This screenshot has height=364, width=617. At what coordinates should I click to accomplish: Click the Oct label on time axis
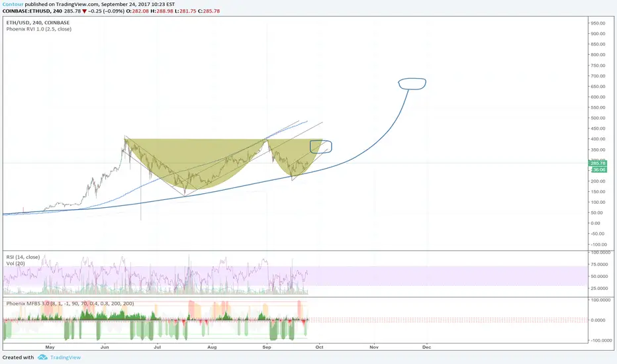tap(319, 347)
